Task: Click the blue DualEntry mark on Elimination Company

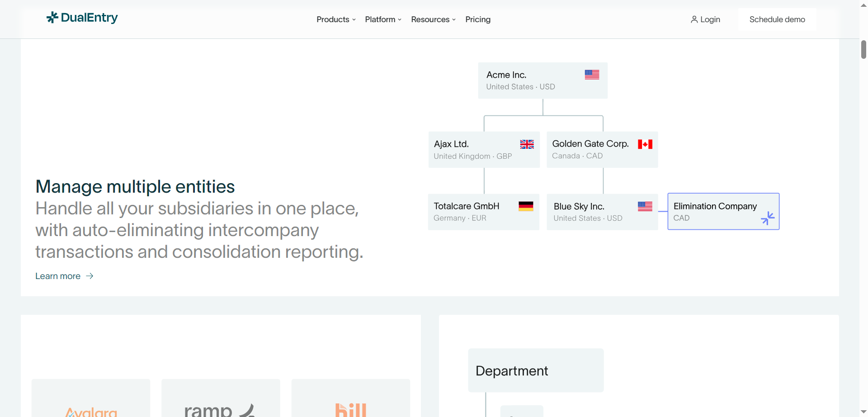Action: point(768,218)
